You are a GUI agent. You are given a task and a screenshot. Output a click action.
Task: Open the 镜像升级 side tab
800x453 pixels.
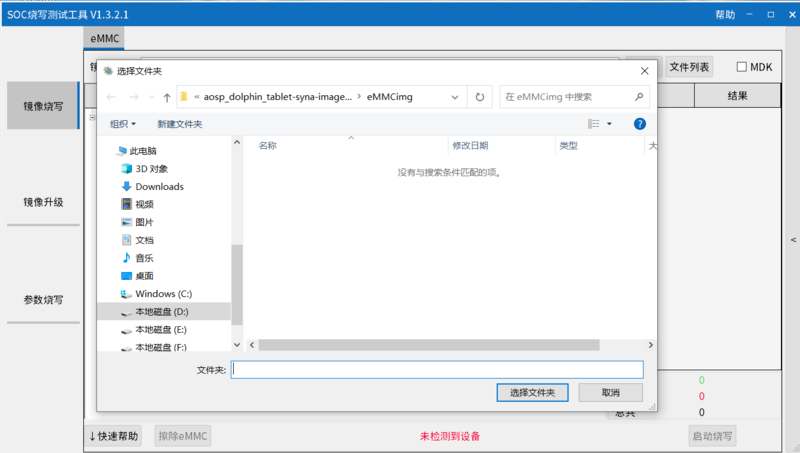43,203
